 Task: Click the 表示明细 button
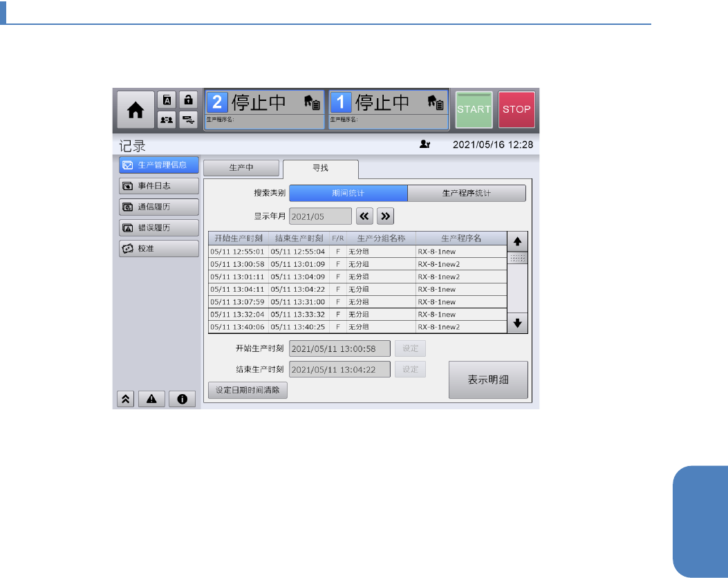pos(488,380)
